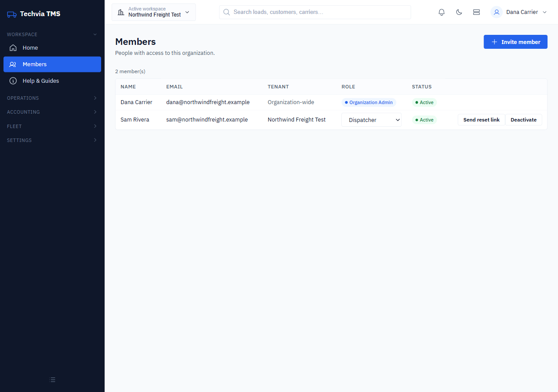Expand the FLEET sidebar section
The width and height of the screenshot is (558, 392).
click(52, 126)
